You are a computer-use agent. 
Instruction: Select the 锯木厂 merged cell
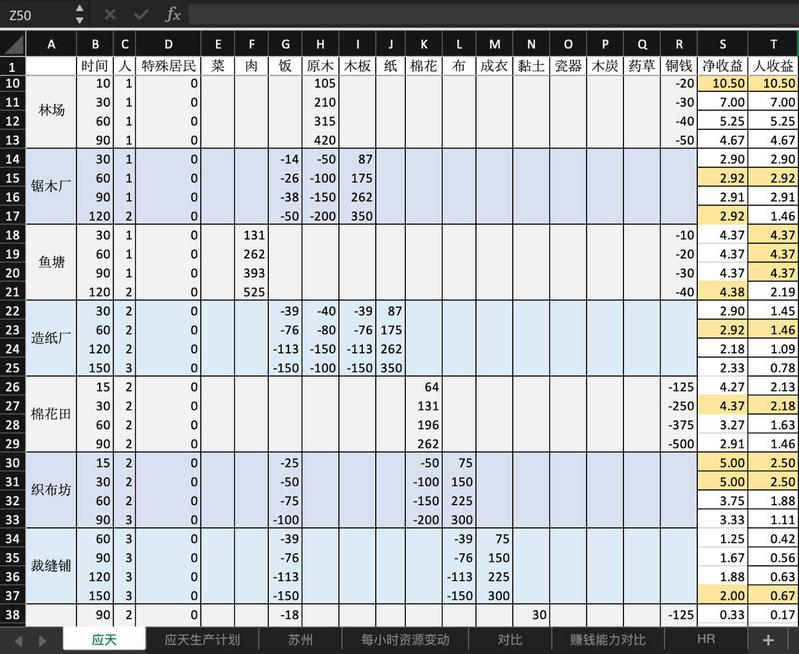coord(51,187)
